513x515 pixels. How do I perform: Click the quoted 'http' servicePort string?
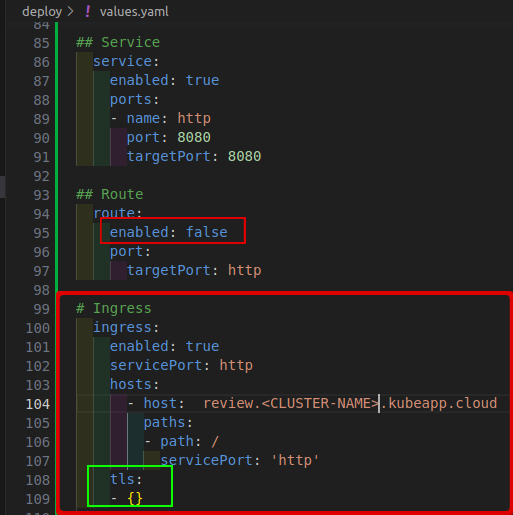pos(295,460)
